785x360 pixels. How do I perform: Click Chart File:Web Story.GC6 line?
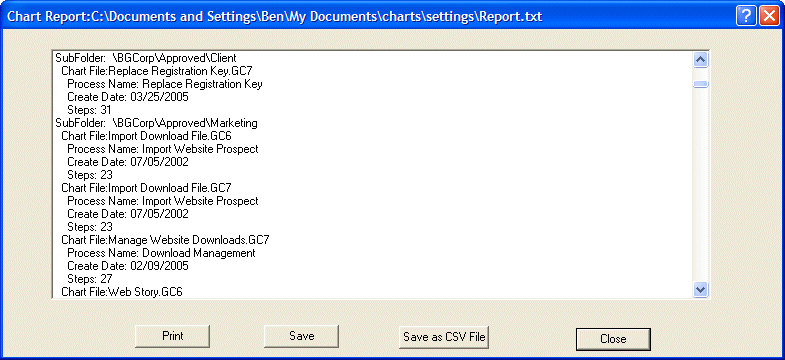pos(122,292)
